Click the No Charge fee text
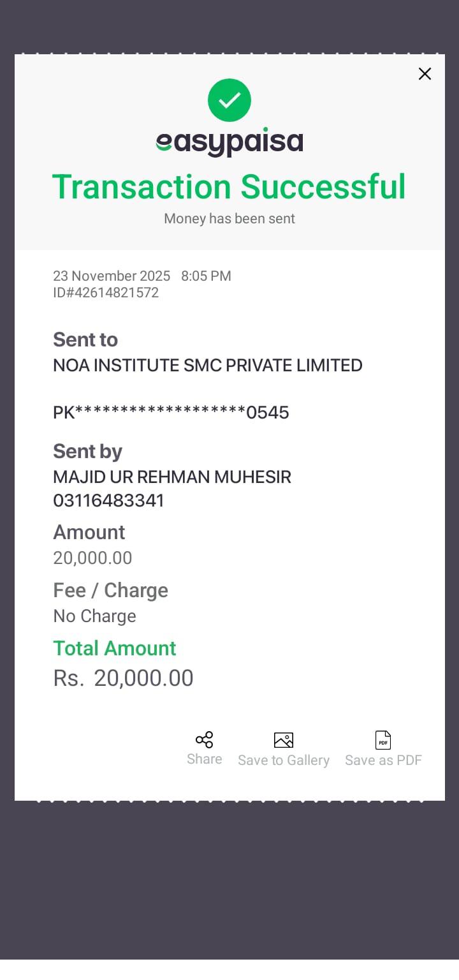Screen dimensions: 459x980 point(94,616)
